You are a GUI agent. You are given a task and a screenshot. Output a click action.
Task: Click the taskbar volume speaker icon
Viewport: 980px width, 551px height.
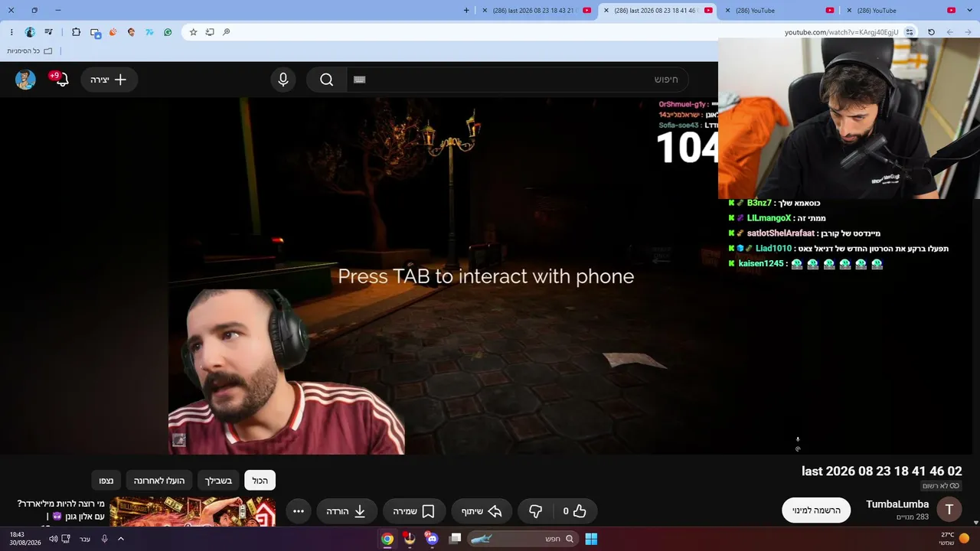coord(54,539)
